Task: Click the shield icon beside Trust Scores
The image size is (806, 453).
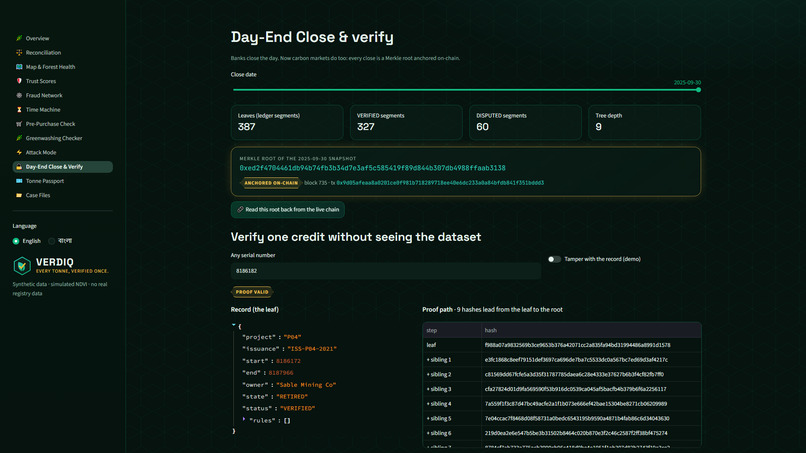Action: click(x=19, y=81)
